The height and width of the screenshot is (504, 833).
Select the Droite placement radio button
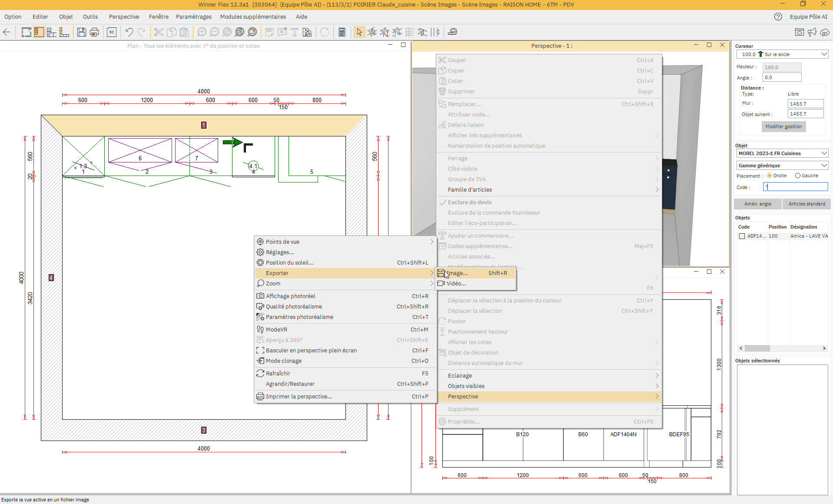point(770,176)
